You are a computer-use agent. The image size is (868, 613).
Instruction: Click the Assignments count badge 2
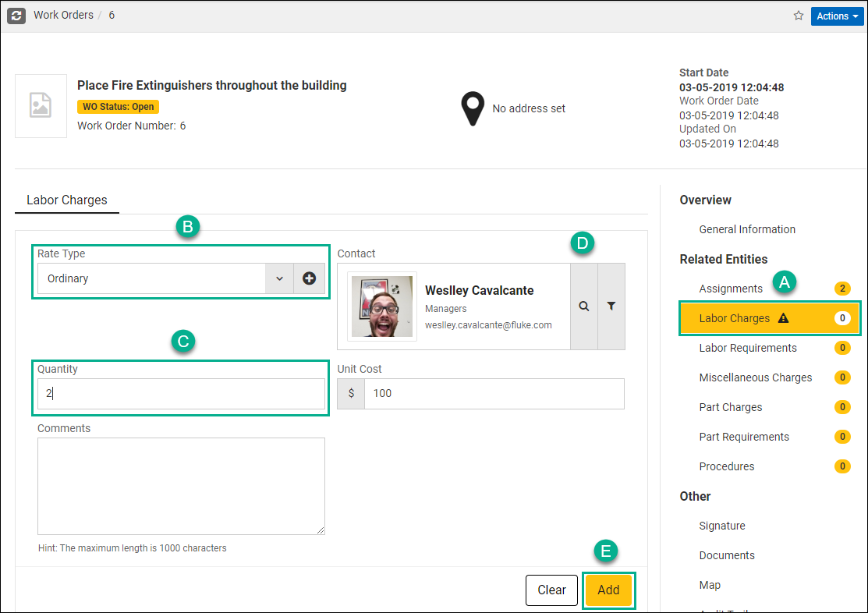tap(842, 289)
